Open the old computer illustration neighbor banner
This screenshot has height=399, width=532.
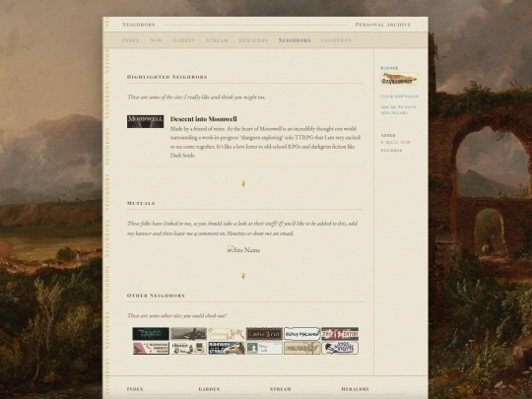click(188, 348)
